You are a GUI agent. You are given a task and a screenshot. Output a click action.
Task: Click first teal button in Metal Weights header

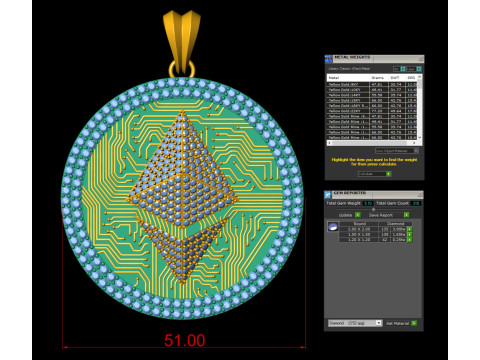tap(403, 69)
